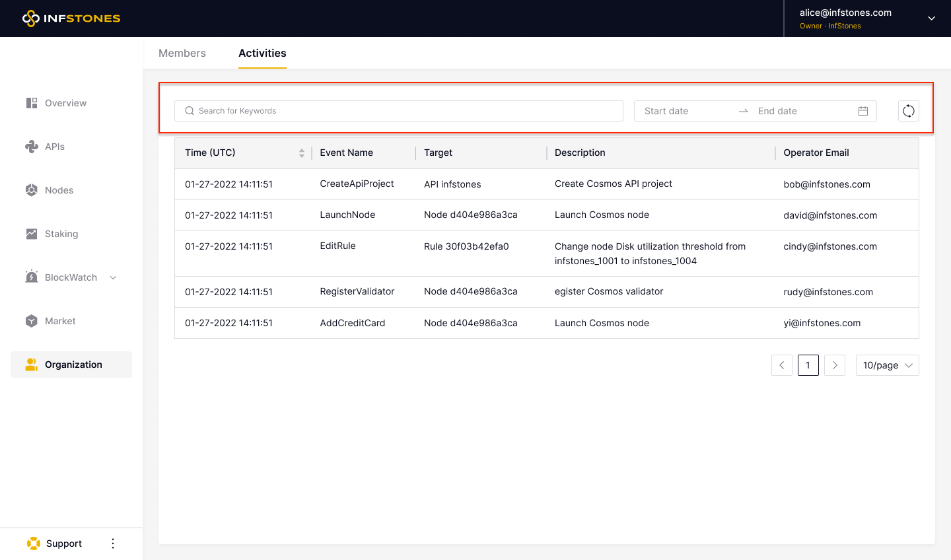Click the AddCreditCard event cell

[x=353, y=323]
